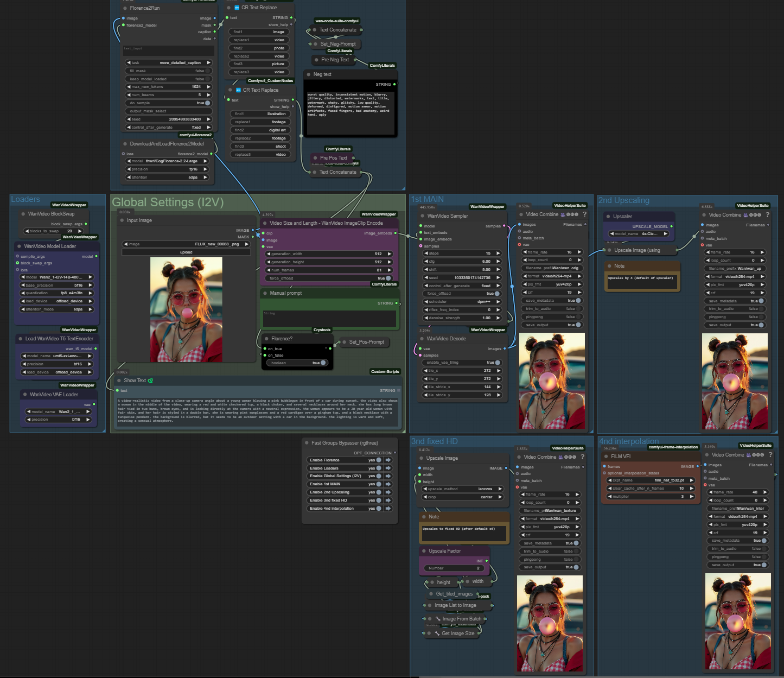Toggle force_offload in WanVideo Sampler

(496, 294)
